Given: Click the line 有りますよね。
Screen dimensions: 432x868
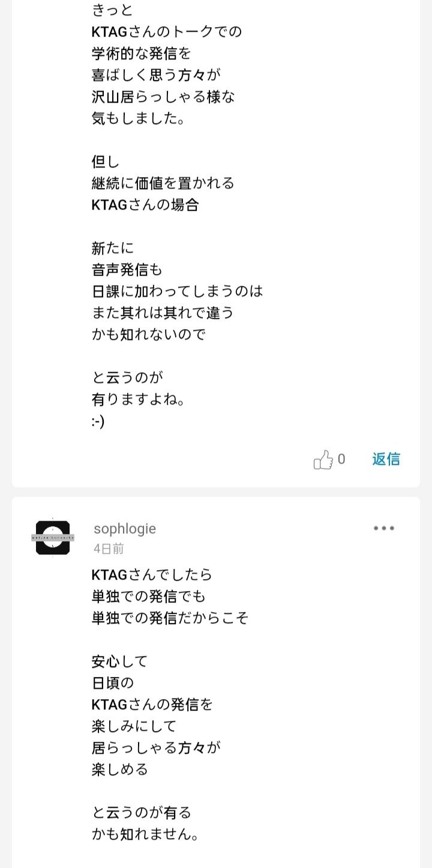Looking at the screenshot, I should pos(138,400).
